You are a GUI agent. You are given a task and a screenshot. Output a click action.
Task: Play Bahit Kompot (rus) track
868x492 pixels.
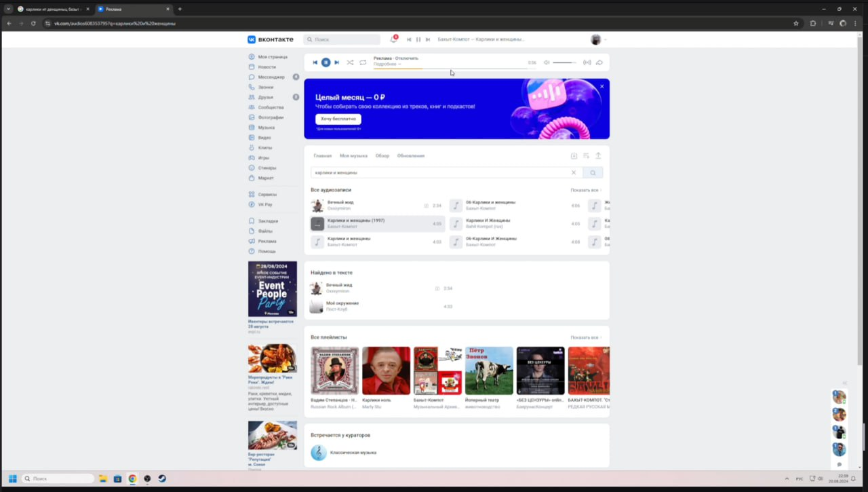pyautogui.click(x=515, y=223)
